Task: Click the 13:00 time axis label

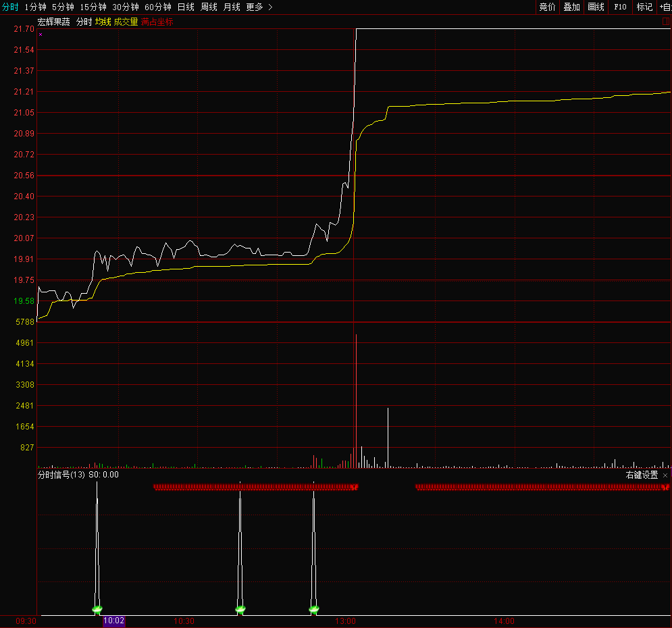Action: (x=345, y=621)
